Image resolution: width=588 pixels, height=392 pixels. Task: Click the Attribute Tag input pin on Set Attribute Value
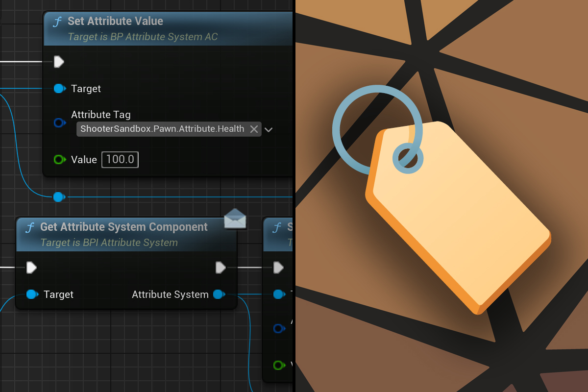point(59,123)
